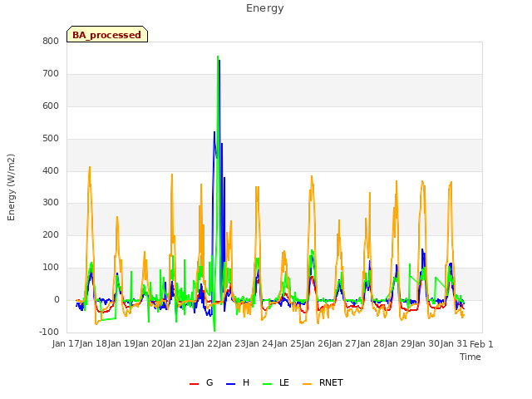Viewport: 532px width, 399px height.
Task: Click the orange RNET peak on Jan 17
Action: click(90, 167)
